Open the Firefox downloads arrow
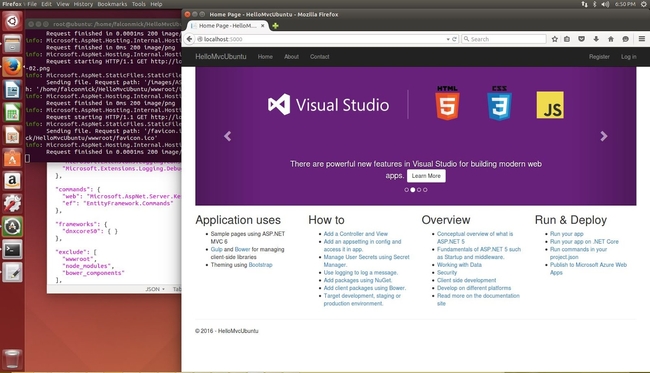 pyautogui.click(x=596, y=39)
